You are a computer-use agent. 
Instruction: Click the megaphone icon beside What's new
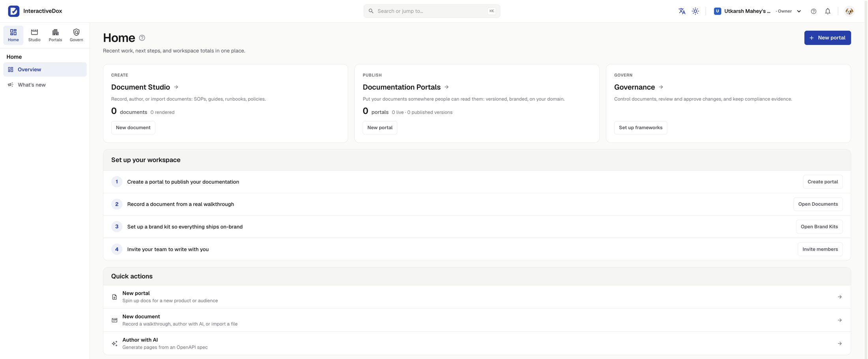pyautogui.click(x=11, y=85)
